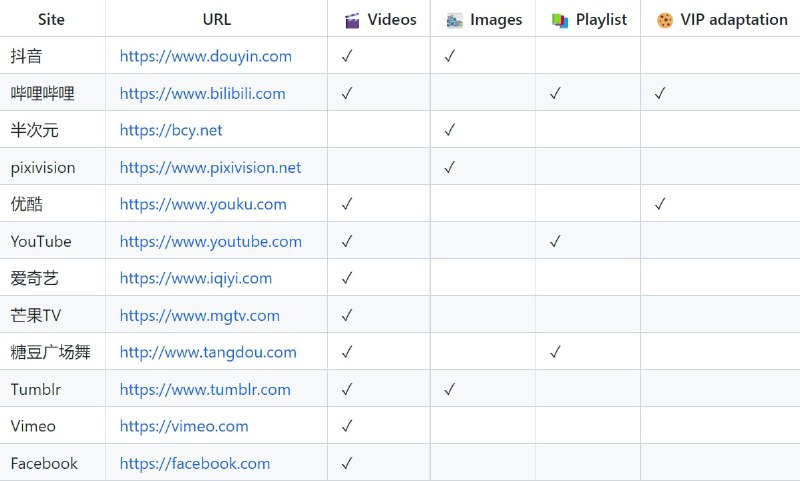
Task: Click the Videos checkmark in the Facebook row
Action: point(347,463)
